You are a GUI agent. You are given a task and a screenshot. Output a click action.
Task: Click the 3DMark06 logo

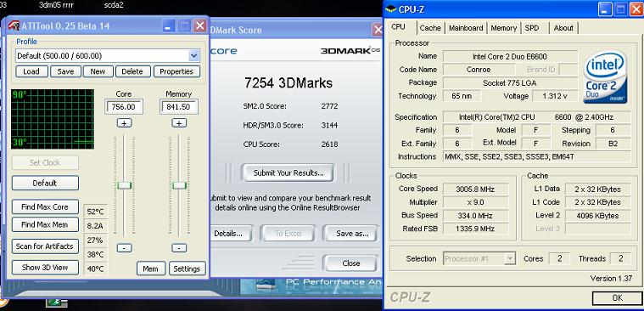(x=350, y=51)
